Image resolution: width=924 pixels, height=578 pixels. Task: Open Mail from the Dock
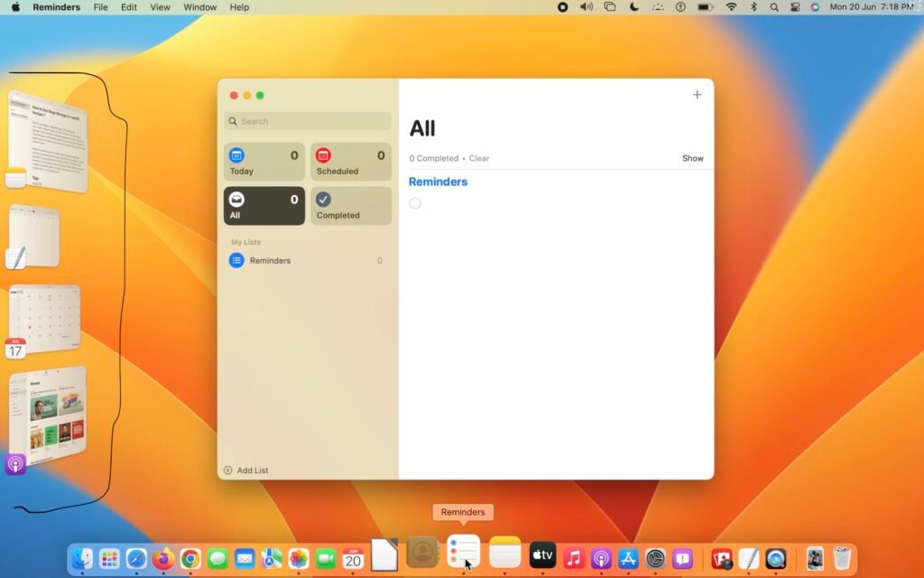pos(245,558)
